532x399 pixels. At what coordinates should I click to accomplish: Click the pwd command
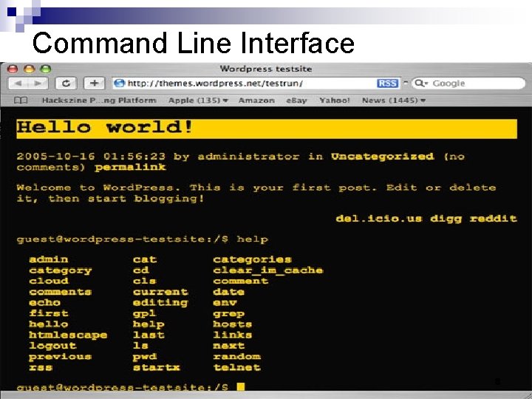(145, 357)
